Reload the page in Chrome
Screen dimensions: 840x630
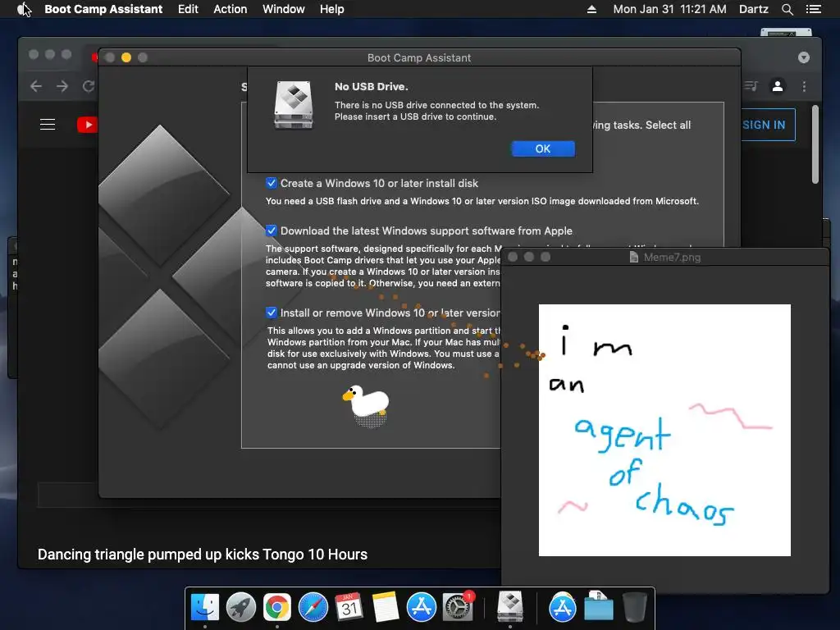tap(89, 86)
